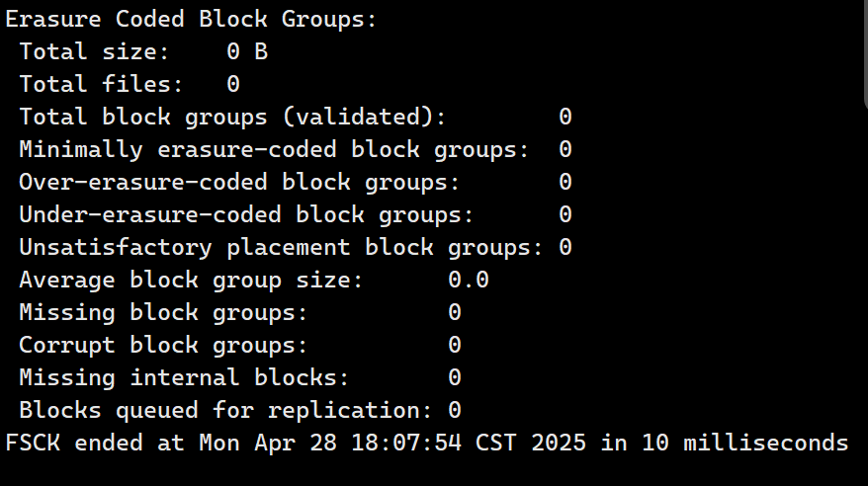Click the "Corrupt block groups:" label
The image size is (868, 486).
pos(163,345)
